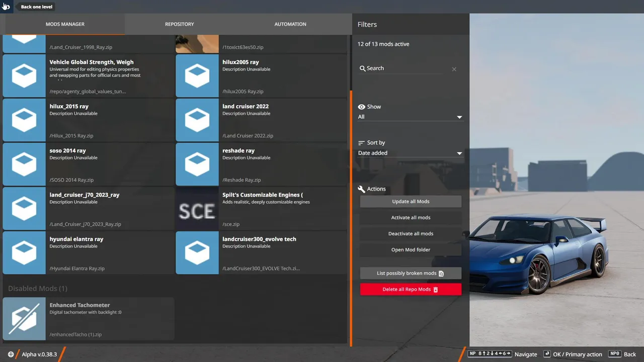Click Delete all Repo Mods button

411,290
